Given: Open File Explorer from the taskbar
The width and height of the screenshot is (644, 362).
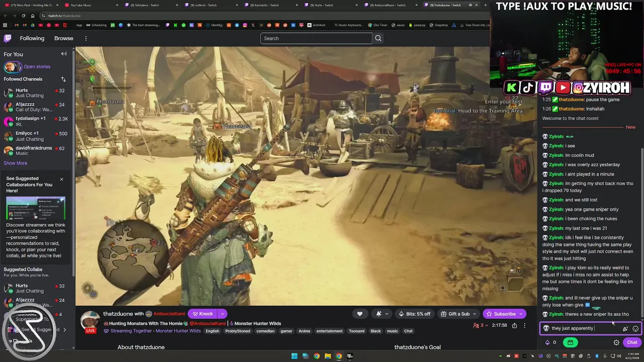Looking at the screenshot, I should (328, 356).
